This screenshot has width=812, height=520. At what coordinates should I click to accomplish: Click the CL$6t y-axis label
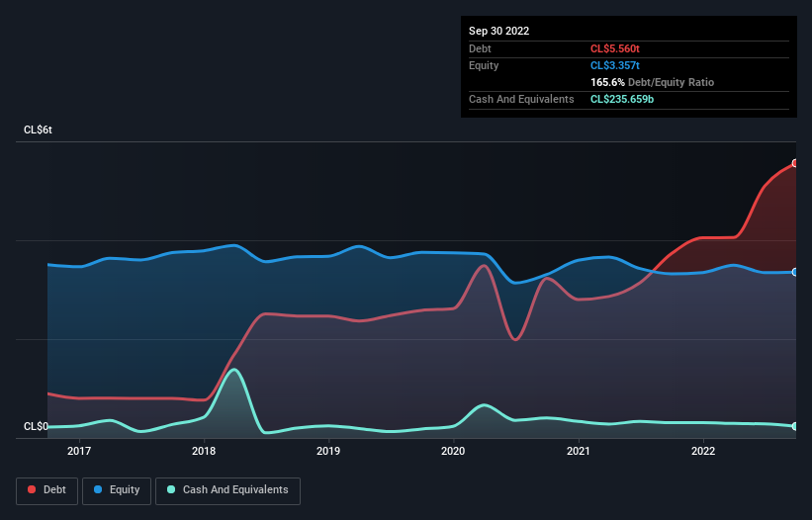click(38, 130)
